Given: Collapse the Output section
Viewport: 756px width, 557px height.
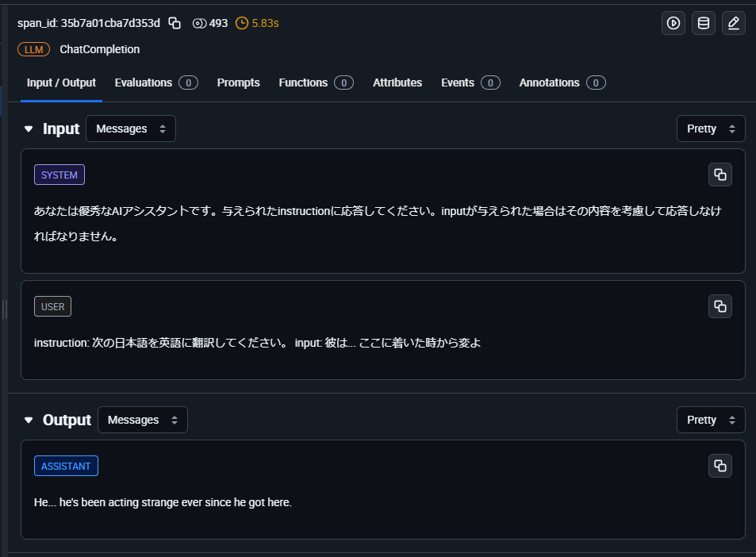Looking at the screenshot, I should pyautogui.click(x=29, y=420).
